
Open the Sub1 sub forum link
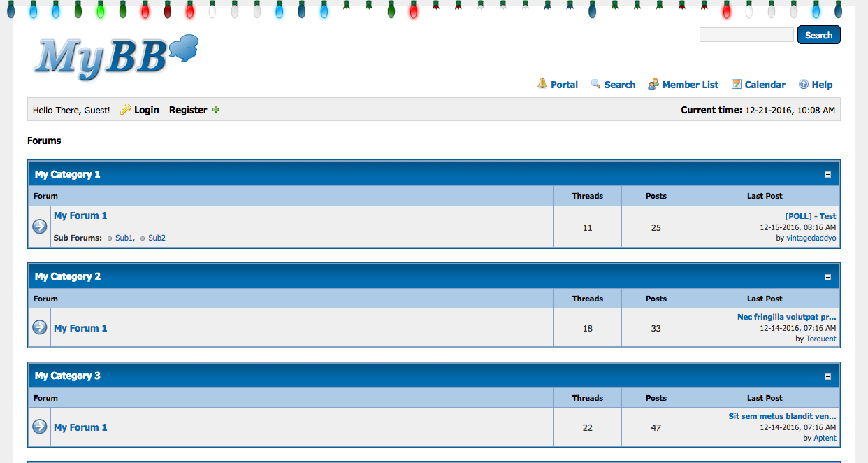pyautogui.click(x=124, y=238)
